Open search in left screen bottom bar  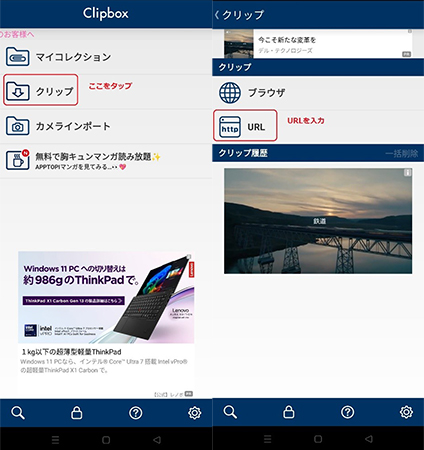coord(18,413)
